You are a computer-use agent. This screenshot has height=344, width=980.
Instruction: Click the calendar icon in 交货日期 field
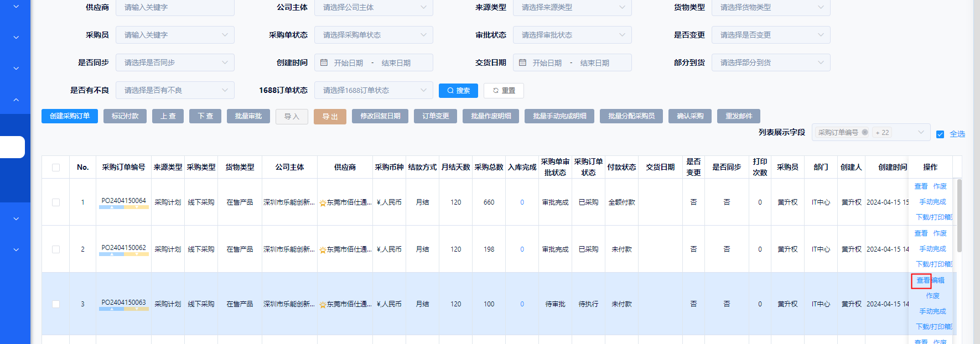click(x=522, y=63)
